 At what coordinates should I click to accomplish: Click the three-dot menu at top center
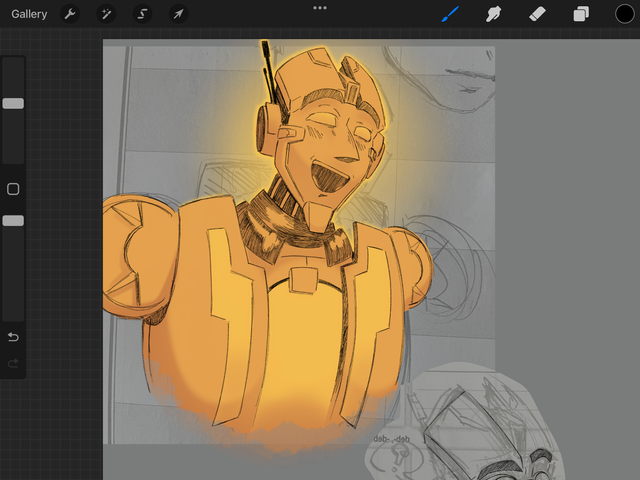(320, 8)
